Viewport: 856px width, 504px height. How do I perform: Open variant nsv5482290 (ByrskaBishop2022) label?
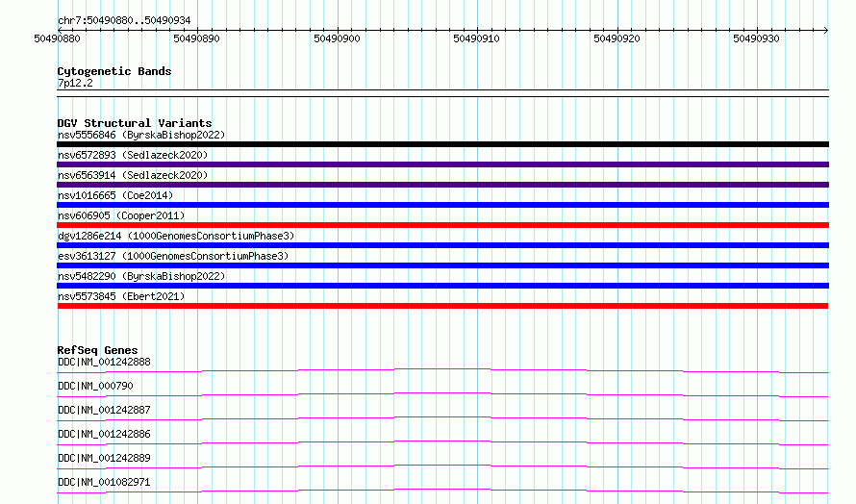click(141, 276)
